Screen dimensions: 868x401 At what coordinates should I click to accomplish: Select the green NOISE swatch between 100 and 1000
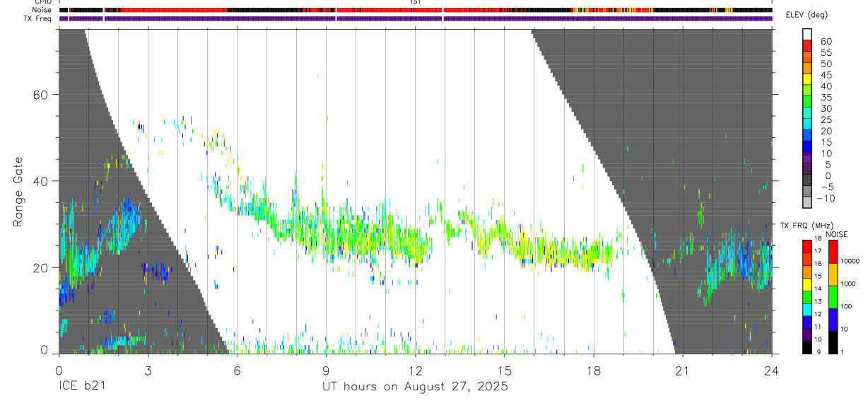click(833, 296)
